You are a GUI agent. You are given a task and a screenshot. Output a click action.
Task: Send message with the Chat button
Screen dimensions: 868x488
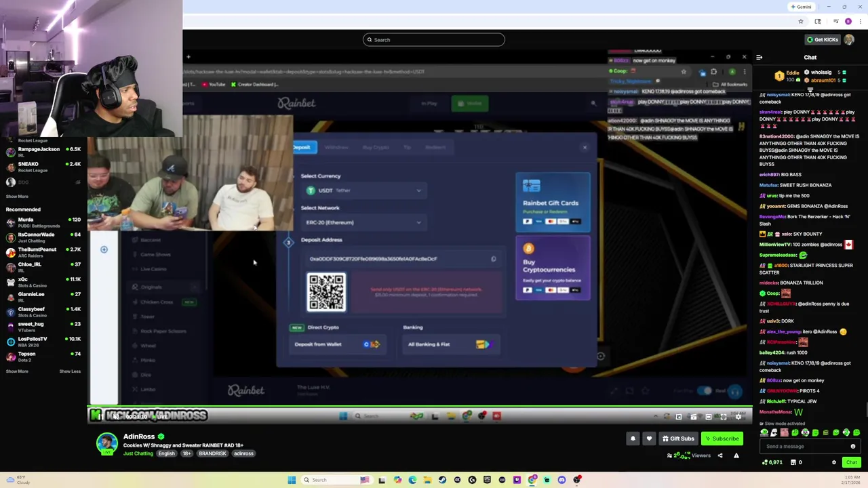tap(852, 462)
